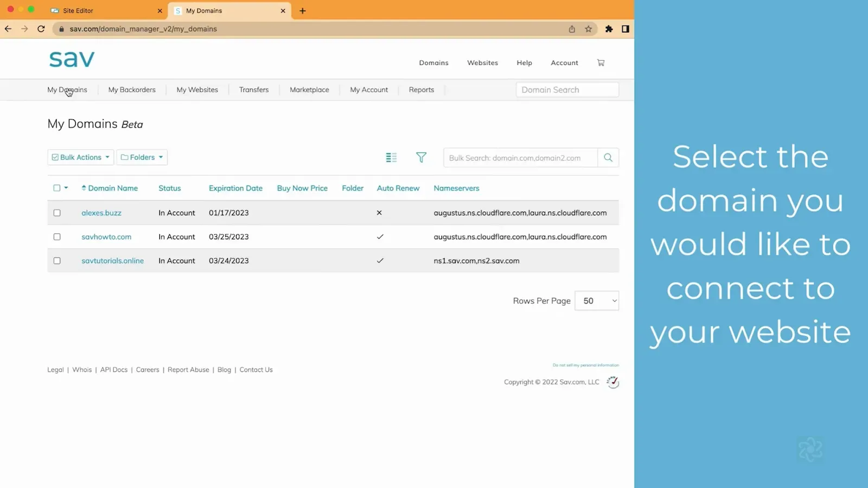
Task: Click the bulk search magnifier button
Action: 608,158
